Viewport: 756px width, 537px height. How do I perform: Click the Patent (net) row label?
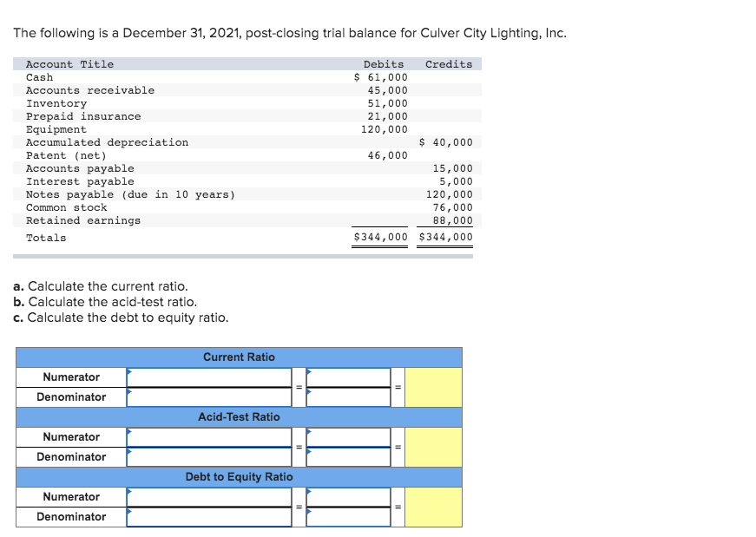click(x=66, y=155)
